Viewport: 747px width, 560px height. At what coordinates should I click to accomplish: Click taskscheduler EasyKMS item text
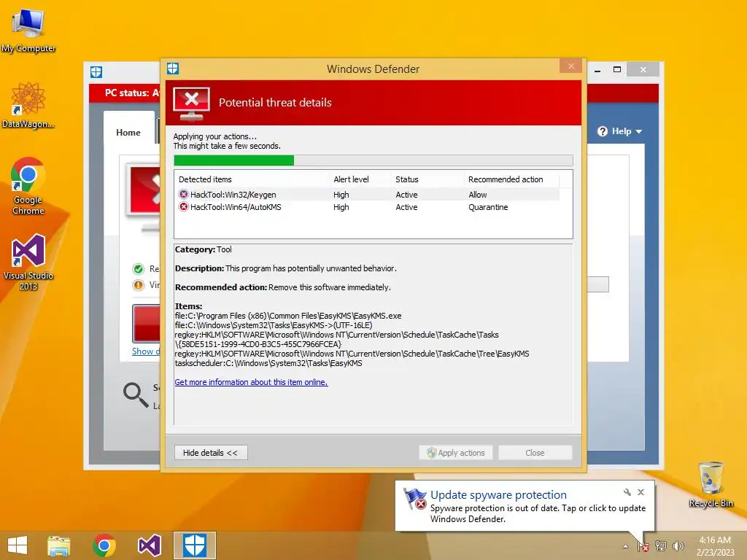[x=268, y=363]
